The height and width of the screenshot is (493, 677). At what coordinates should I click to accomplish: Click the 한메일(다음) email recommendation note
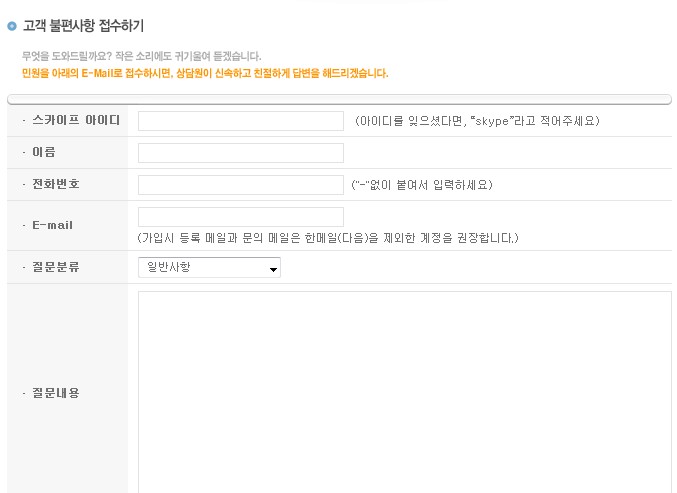click(328, 238)
